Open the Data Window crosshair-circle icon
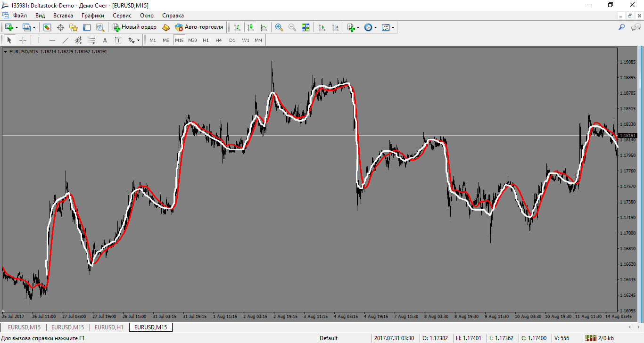Viewport: 644px width, 343px height. point(60,27)
